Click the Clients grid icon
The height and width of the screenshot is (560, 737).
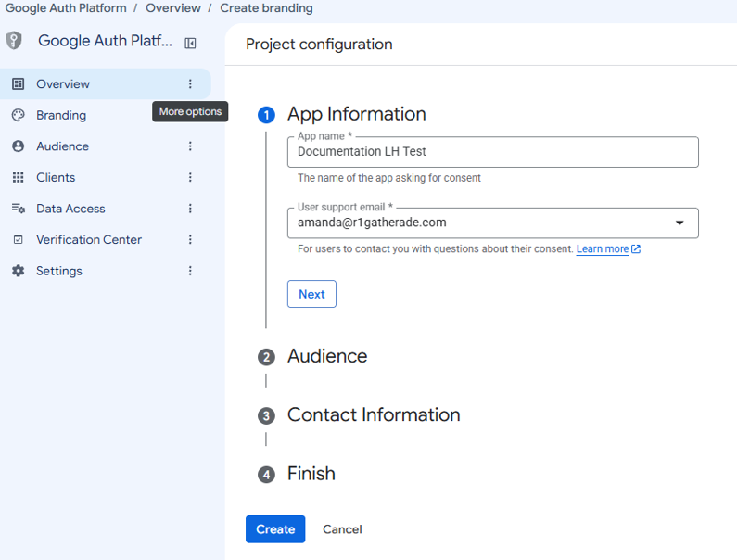18,177
